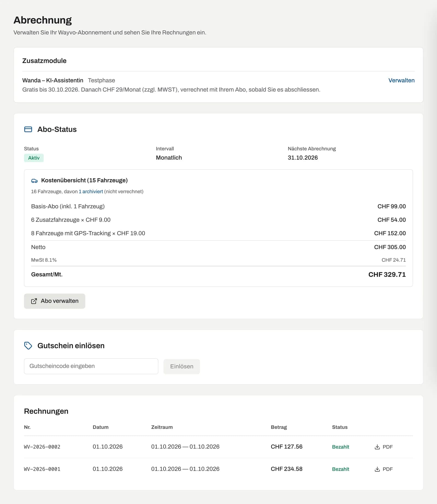437x504 pixels.
Task: Click Bezahlt status of WV-2026-0002
Action: click(341, 447)
